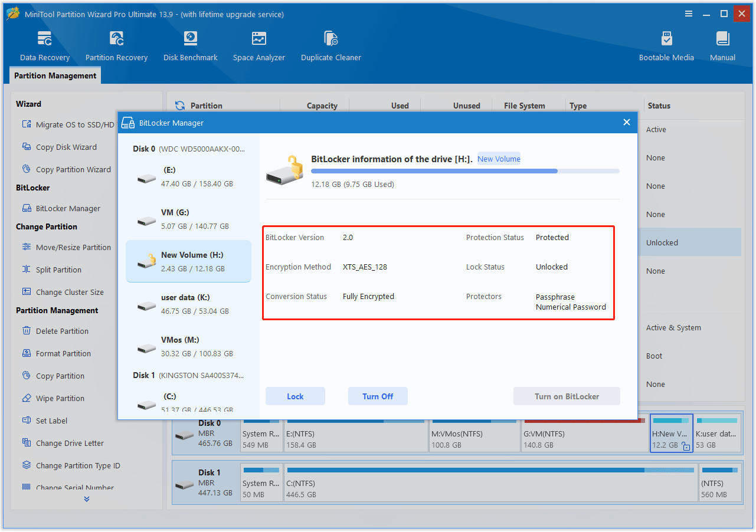The width and height of the screenshot is (756, 532).
Task: Sort by Status column header
Action: [659, 106]
